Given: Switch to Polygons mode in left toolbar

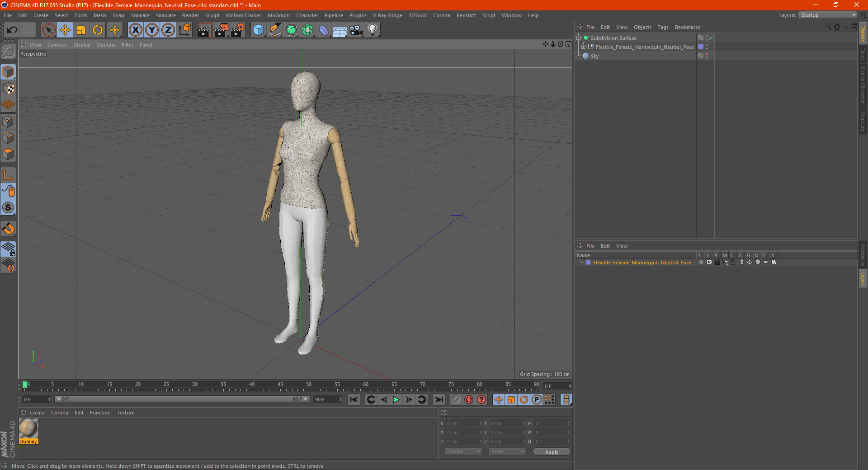Looking at the screenshot, I should (x=8, y=154).
